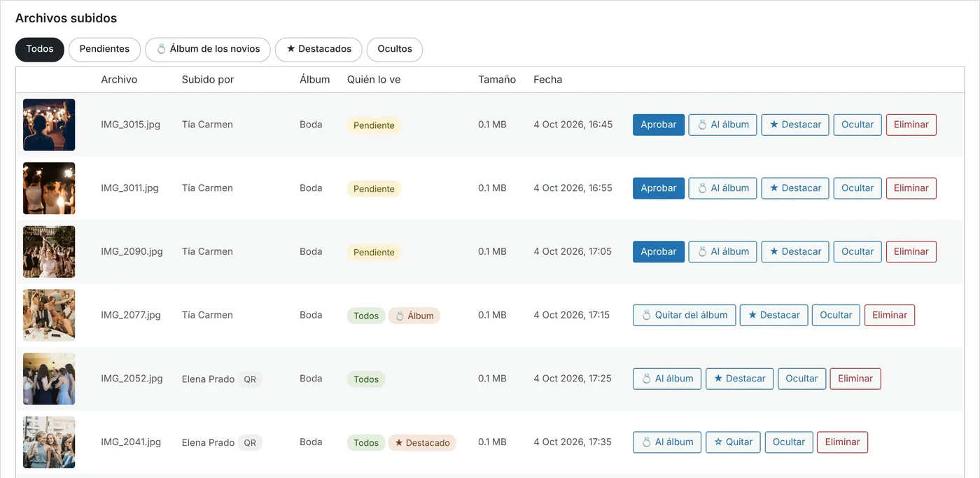Click the Destacado badge on IMG_2041.jpg
980x478 pixels.
pyautogui.click(x=422, y=443)
